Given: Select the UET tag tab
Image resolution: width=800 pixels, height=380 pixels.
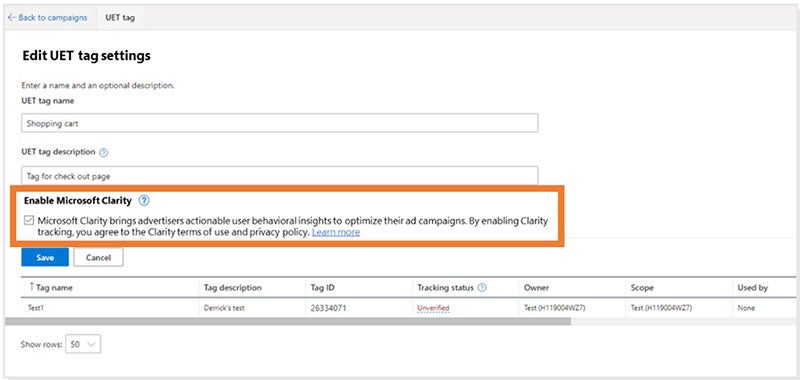Looking at the screenshot, I should tap(120, 17).
